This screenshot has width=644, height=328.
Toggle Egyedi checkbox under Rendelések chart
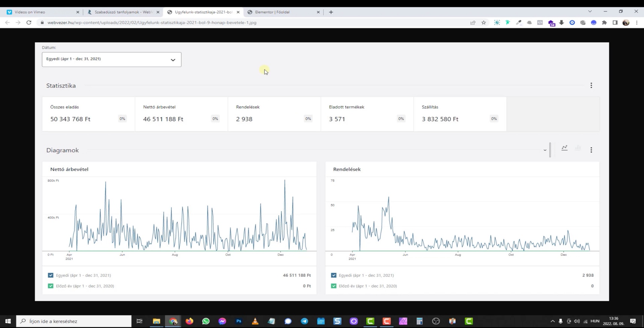tap(334, 275)
